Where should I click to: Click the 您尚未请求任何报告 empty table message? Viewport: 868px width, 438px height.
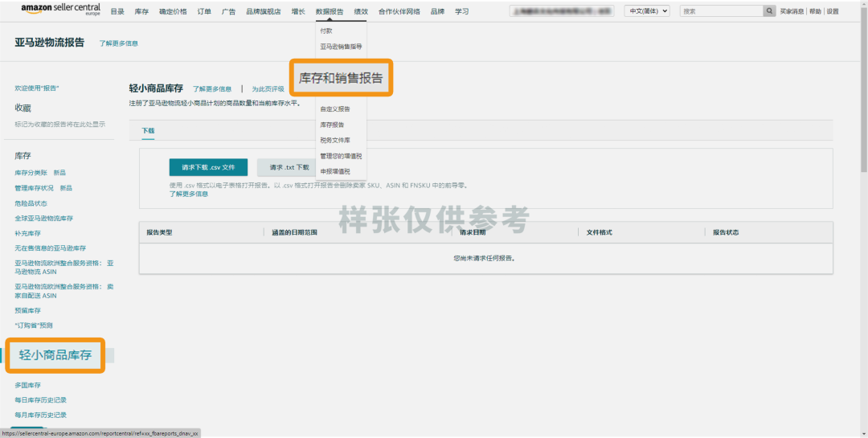pos(485,258)
